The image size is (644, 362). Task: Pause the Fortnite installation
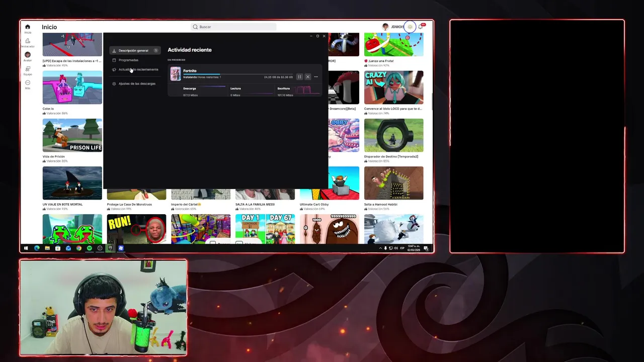tap(299, 76)
